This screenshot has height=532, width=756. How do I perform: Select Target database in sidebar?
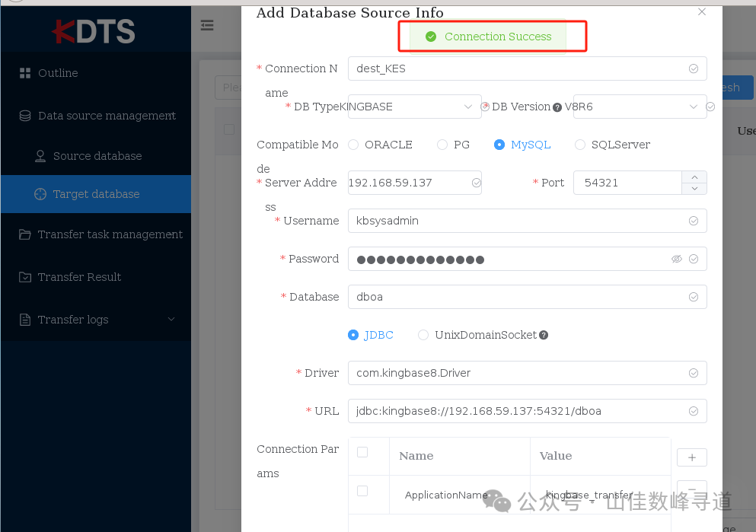(x=96, y=194)
